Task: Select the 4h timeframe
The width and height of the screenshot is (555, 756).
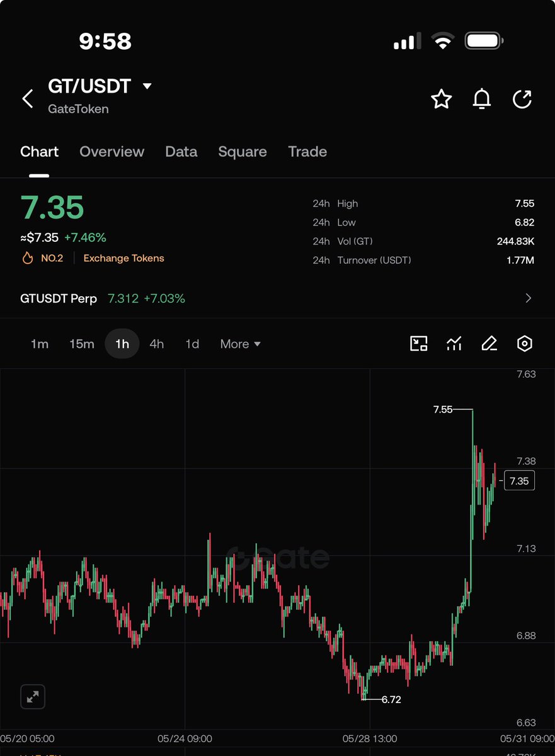Action: [157, 344]
